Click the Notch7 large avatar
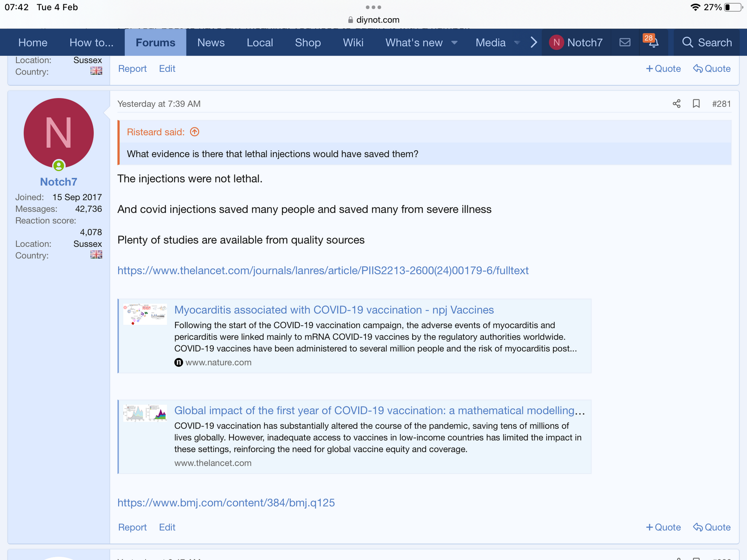 [59, 133]
